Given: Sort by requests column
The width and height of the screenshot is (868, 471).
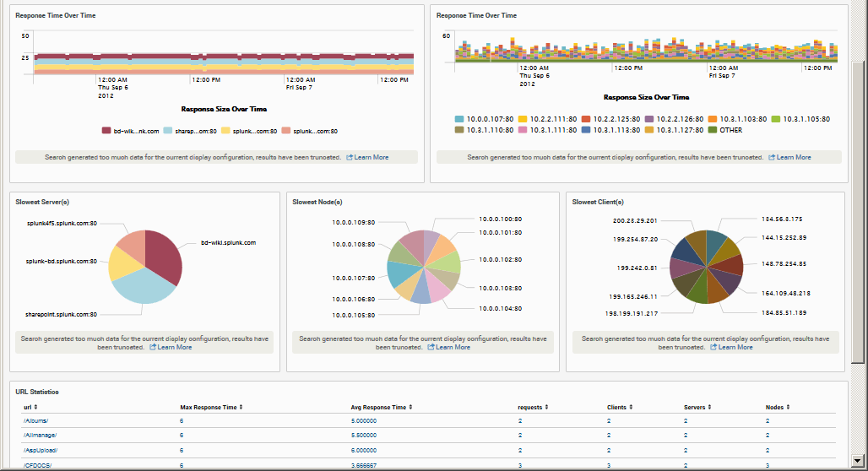Looking at the screenshot, I should (533, 408).
